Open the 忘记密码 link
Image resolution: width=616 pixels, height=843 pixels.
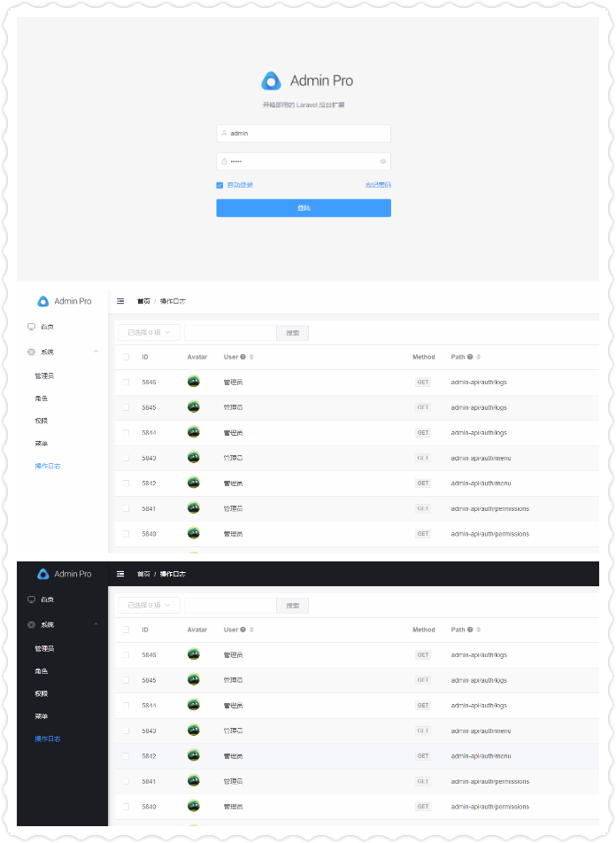(378, 185)
